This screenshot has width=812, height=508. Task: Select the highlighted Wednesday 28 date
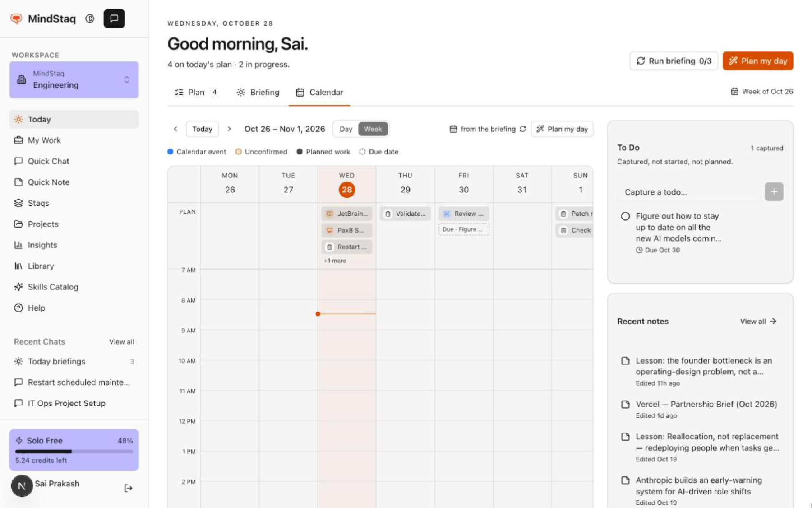[x=347, y=190]
